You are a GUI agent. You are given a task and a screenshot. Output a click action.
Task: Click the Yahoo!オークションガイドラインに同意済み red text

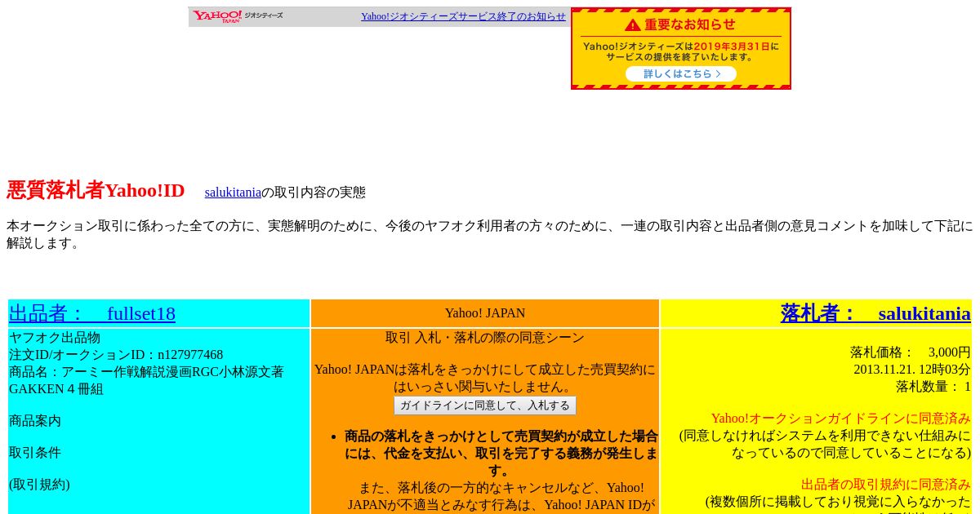point(840,419)
